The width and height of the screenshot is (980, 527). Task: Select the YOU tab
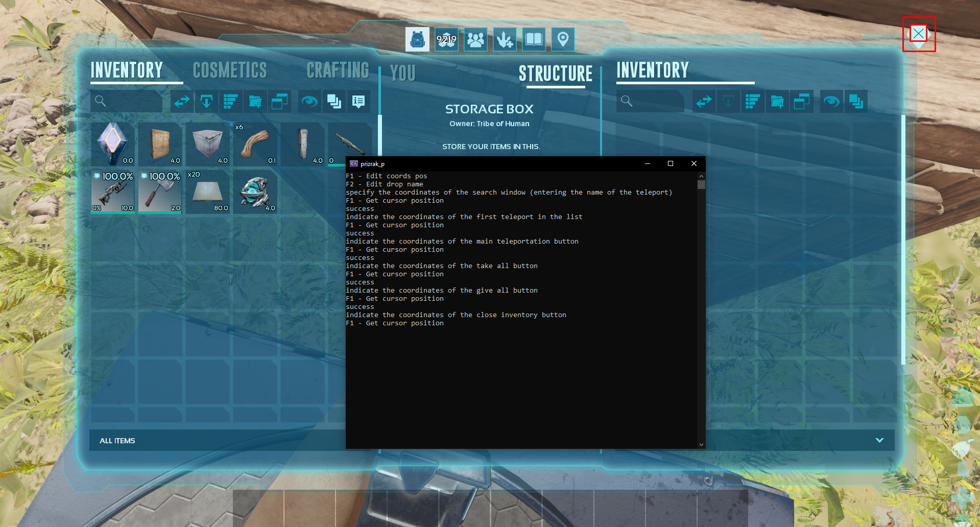click(403, 74)
